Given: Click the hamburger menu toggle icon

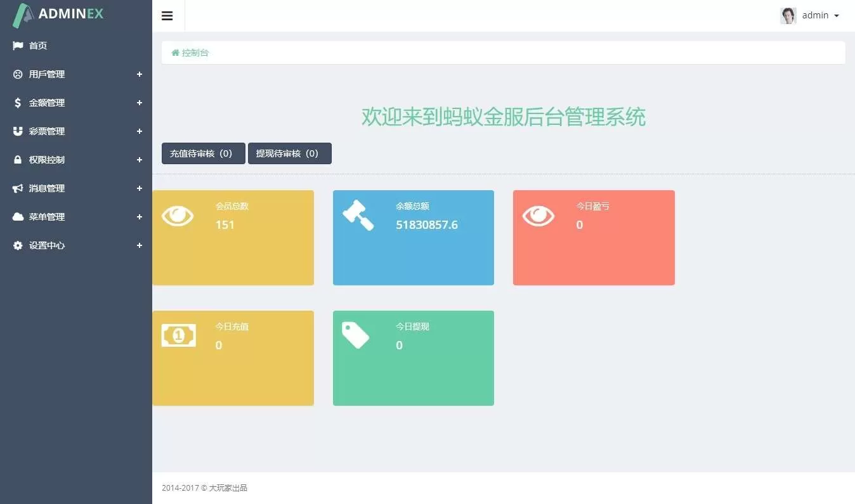Looking at the screenshot, I should point(167,16).
